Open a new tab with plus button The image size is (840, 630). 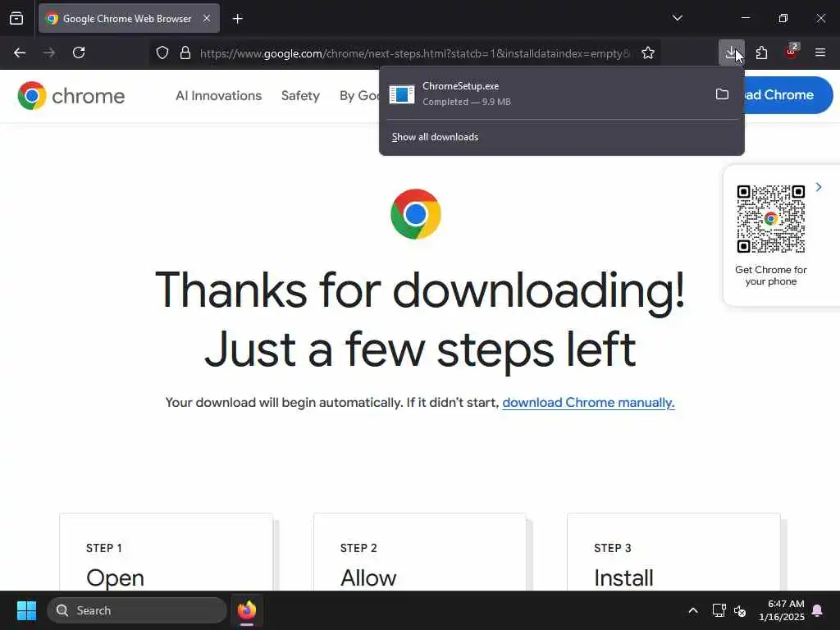237,19
